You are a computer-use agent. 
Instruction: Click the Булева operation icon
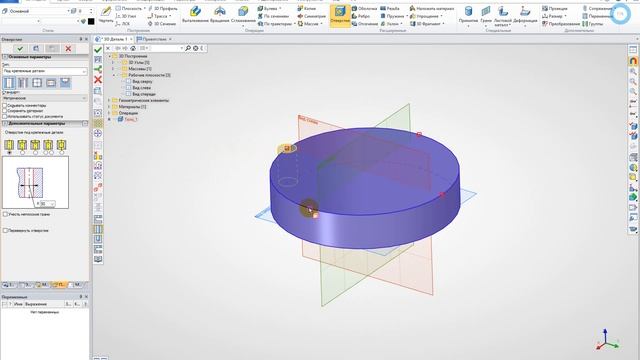[x=260, y=8]
